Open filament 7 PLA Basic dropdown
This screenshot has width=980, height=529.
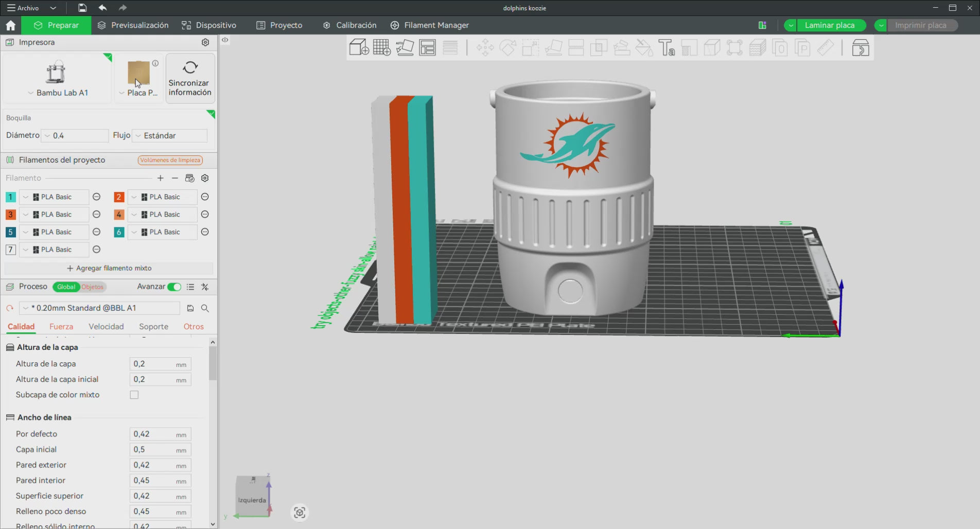click(x=54, y=250)
